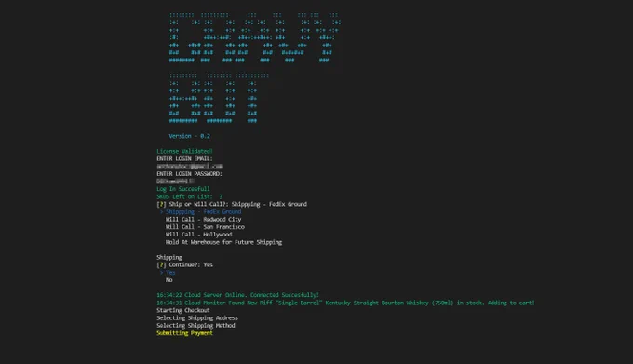This screenshot has width=633, height=364.
Task: Click 'Starting Checkout' log line
Action: [182, 310]
